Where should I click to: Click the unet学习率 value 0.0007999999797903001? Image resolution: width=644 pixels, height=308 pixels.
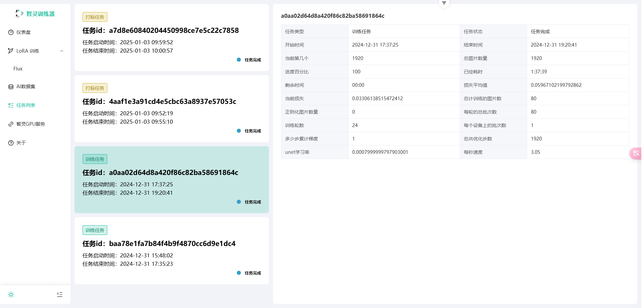(x=380, y=152)
